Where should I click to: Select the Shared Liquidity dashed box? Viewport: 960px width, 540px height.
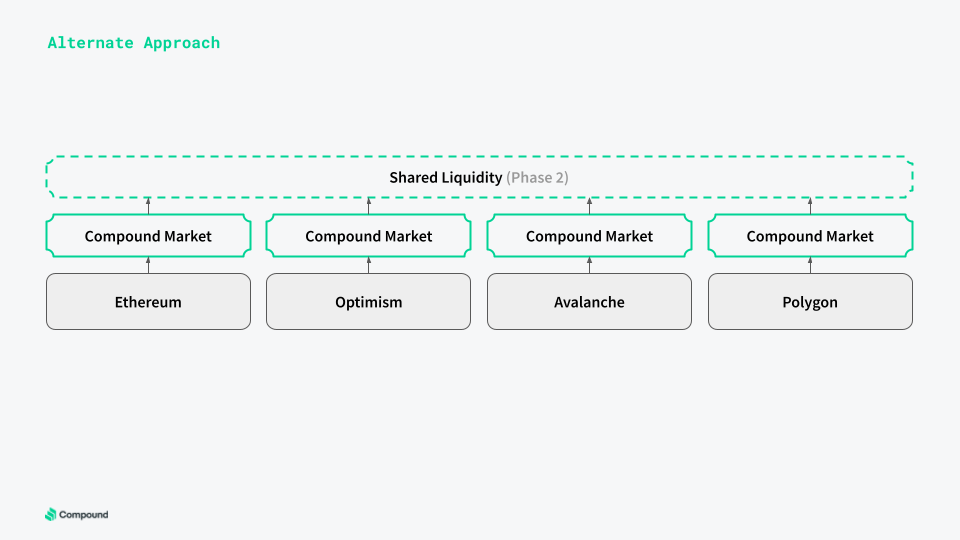click(479, 177)
